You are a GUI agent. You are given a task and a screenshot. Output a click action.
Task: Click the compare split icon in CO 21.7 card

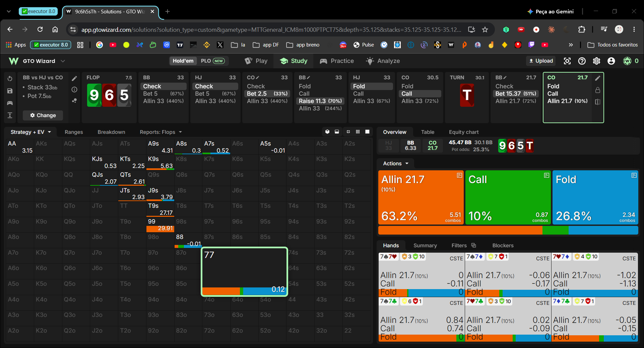click(598, 102)
